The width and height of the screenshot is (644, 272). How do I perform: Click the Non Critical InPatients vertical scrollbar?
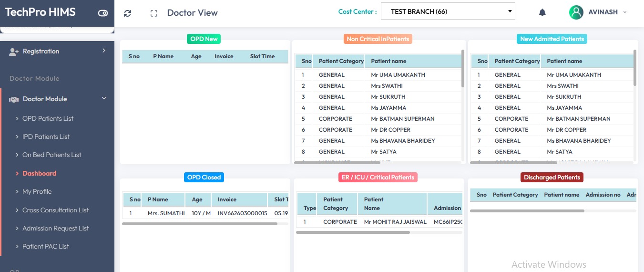462,69
